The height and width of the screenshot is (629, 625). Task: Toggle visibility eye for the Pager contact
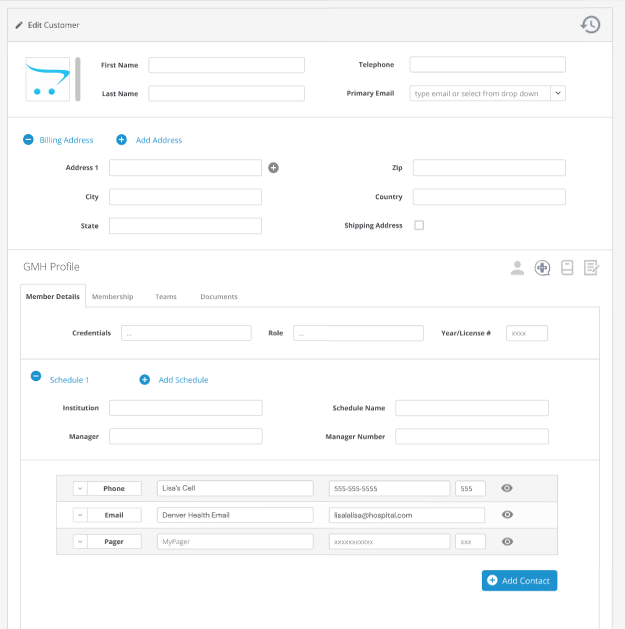click(507, 541)
